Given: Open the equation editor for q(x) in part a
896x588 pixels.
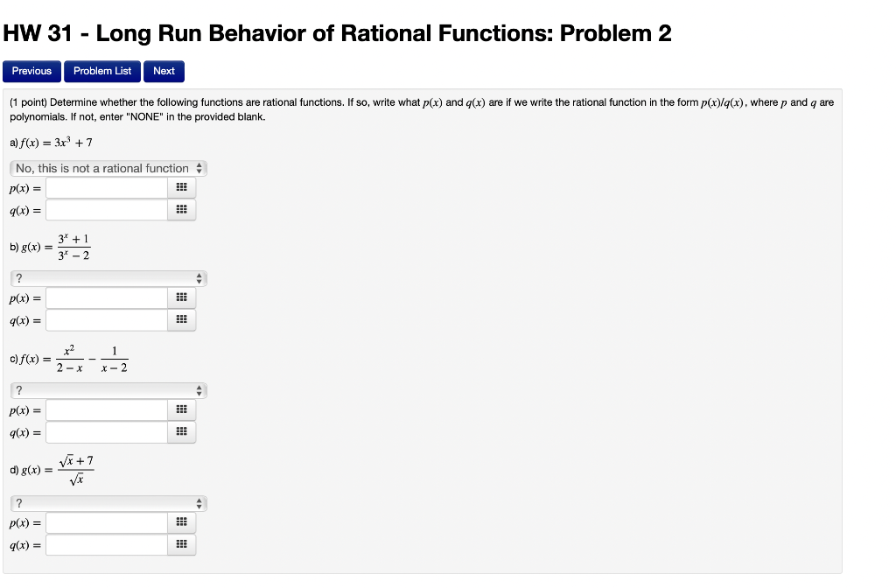Looking at the screenshot, I should tap(181, 209).
